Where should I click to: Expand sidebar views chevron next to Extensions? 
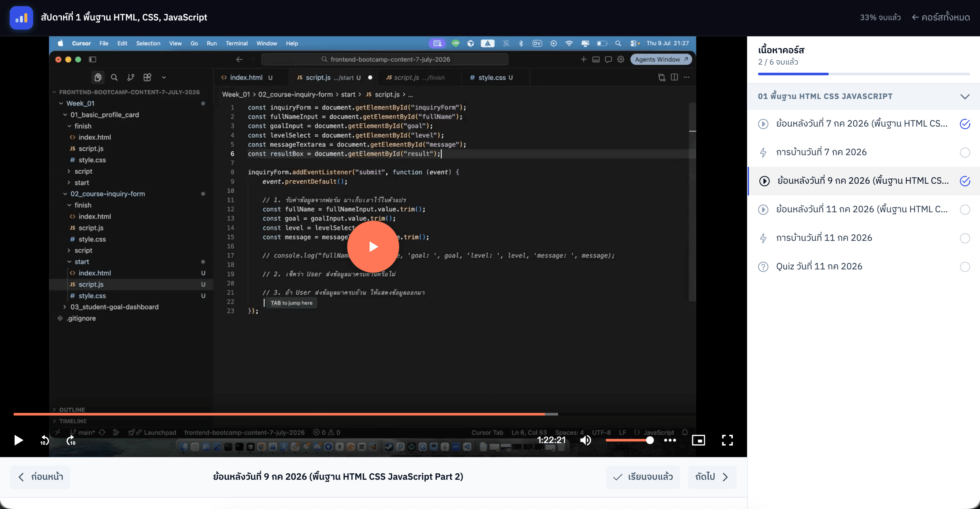click(164, 77)
